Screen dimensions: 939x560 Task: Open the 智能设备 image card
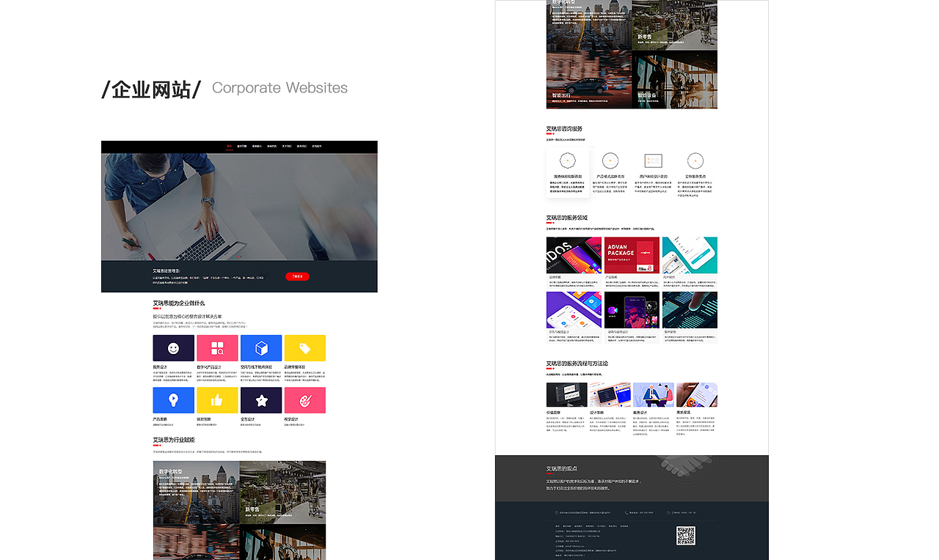click(x=674, y=80)
